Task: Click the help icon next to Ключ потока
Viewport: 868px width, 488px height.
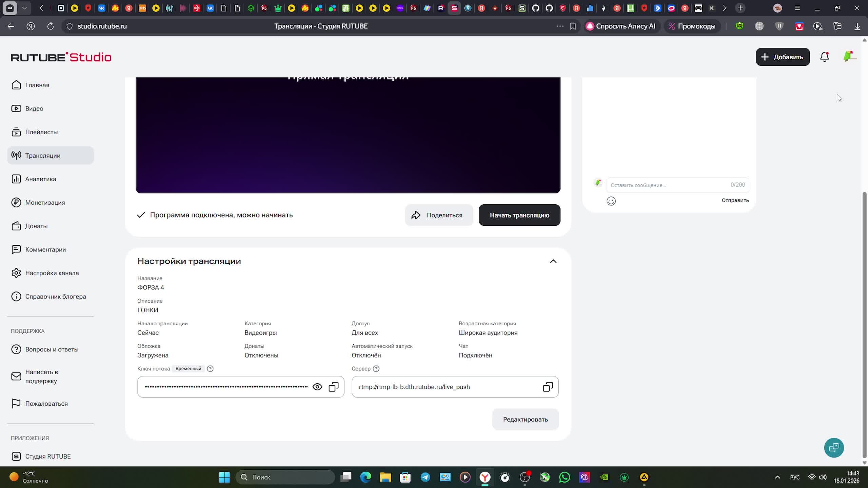Action: click(x=210, y=369)
